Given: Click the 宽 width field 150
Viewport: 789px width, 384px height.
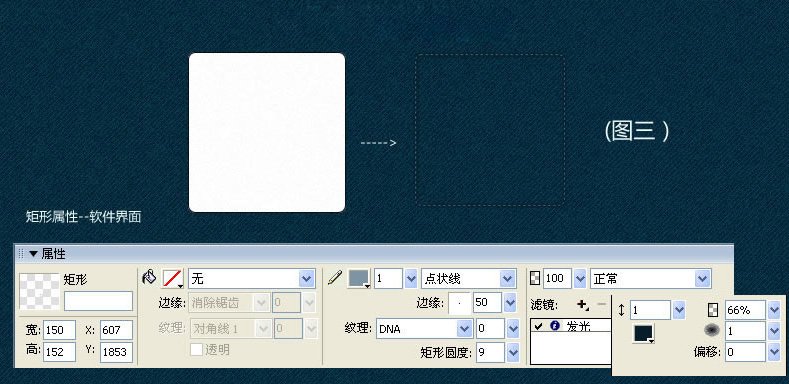Looking at the screenshot, I should pyautogui.click(x=59, y=330).
